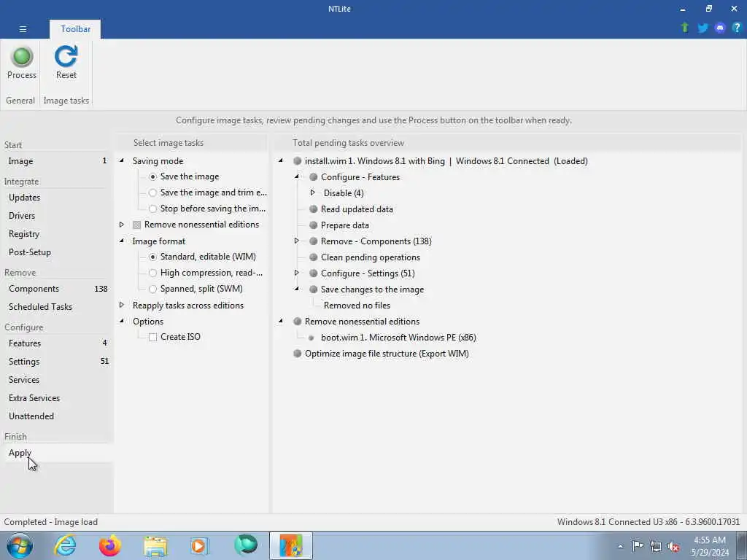
Task: Launch Internet Explorer from taskbar
Action: point(65,545)
